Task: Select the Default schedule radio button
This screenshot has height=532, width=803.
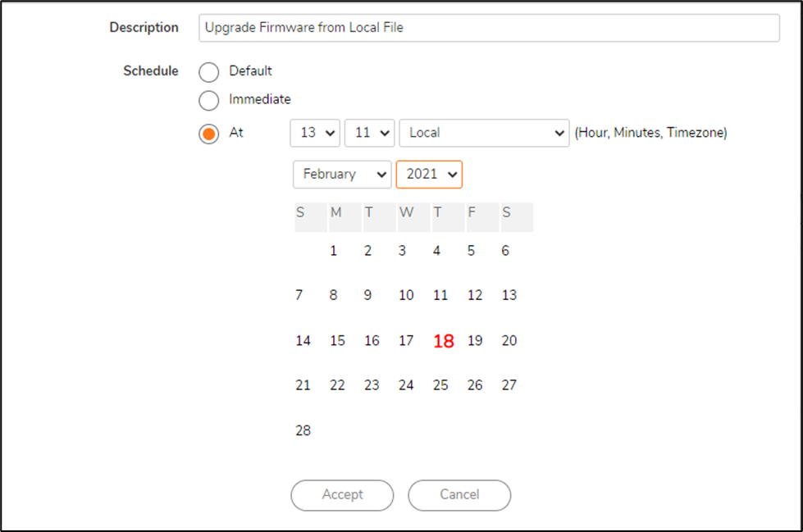Action: click(209, 72)
